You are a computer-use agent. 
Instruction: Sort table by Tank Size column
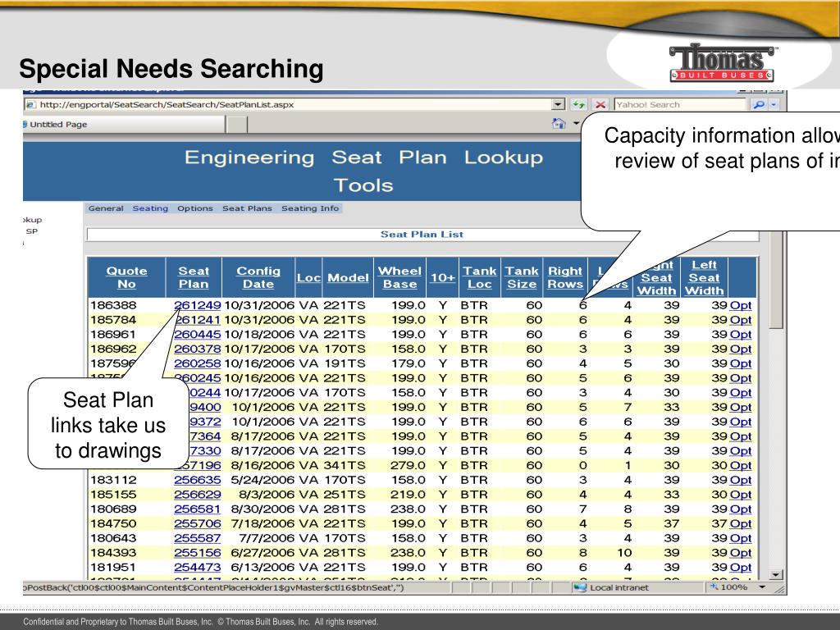pos(522,277)
